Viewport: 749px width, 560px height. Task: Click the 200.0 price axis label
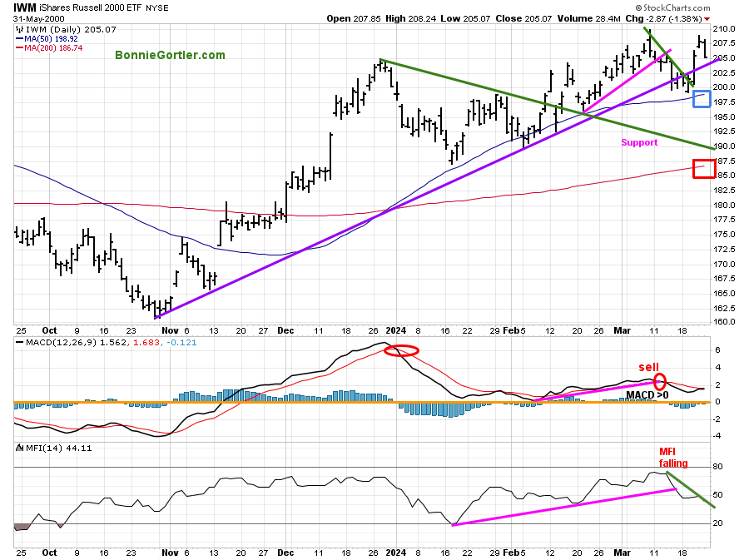pos(724,87)
